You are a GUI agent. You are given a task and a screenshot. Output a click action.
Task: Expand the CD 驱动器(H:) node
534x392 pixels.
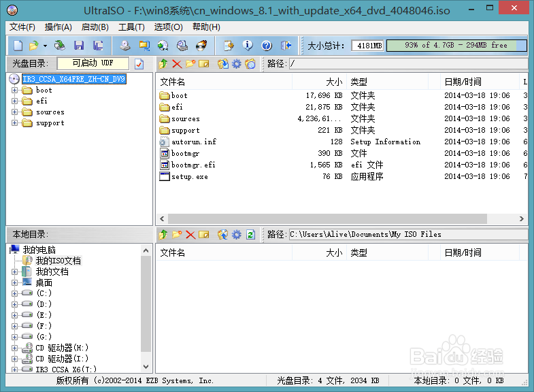pos(14,348)
